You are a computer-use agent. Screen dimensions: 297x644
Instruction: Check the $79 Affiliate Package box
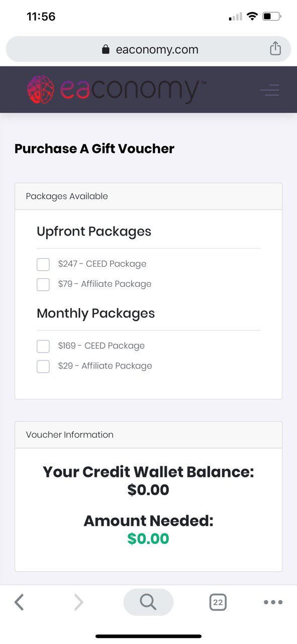click(43, 284)
